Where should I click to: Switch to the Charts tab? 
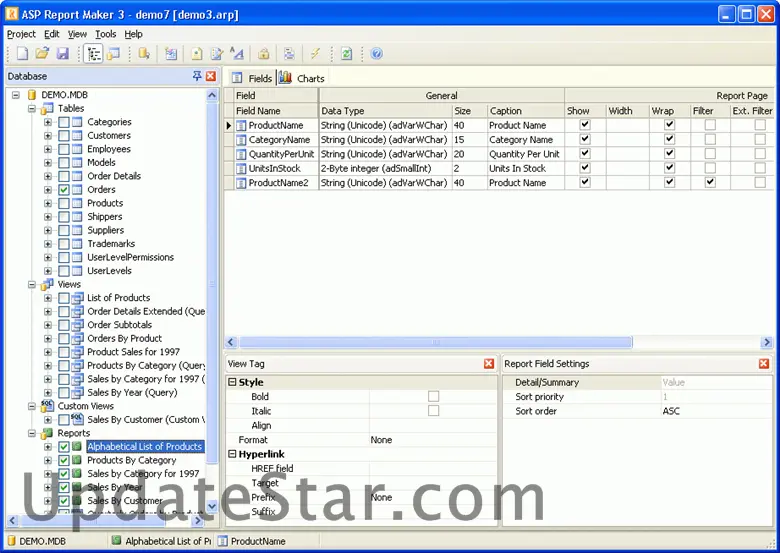click(302, 78)
